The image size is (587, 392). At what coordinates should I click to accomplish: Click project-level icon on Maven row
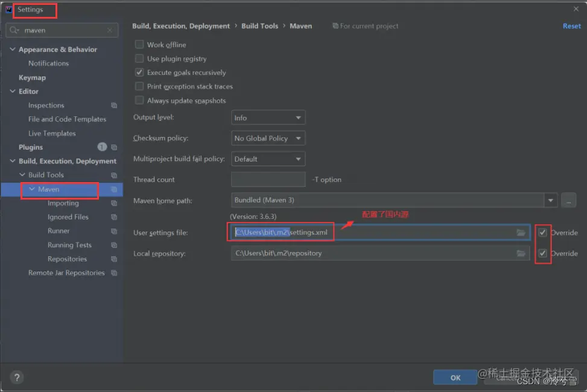(114, 189)
